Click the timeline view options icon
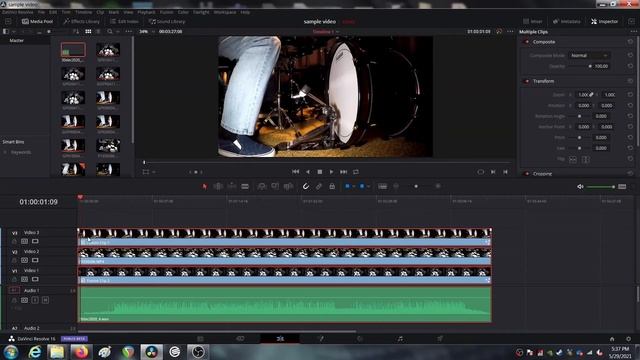The height and width of the screenshot is (360, 640). pyautogui.click(x=382, y=187)
